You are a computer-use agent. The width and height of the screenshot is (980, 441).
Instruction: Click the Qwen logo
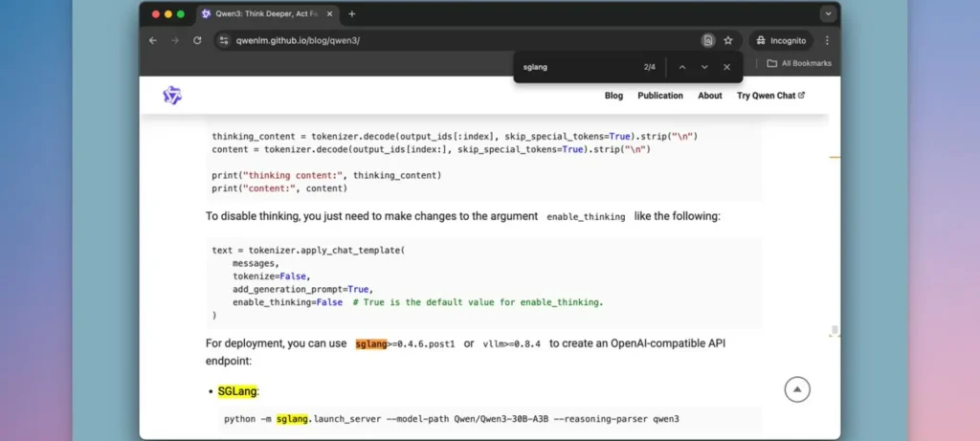coord(172,96)
